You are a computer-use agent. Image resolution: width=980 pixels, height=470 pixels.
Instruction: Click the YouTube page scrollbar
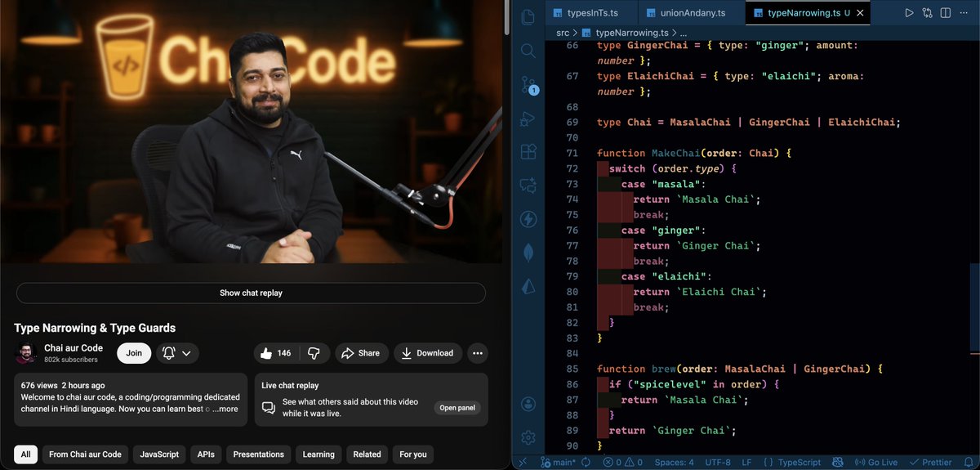(507, 16)
